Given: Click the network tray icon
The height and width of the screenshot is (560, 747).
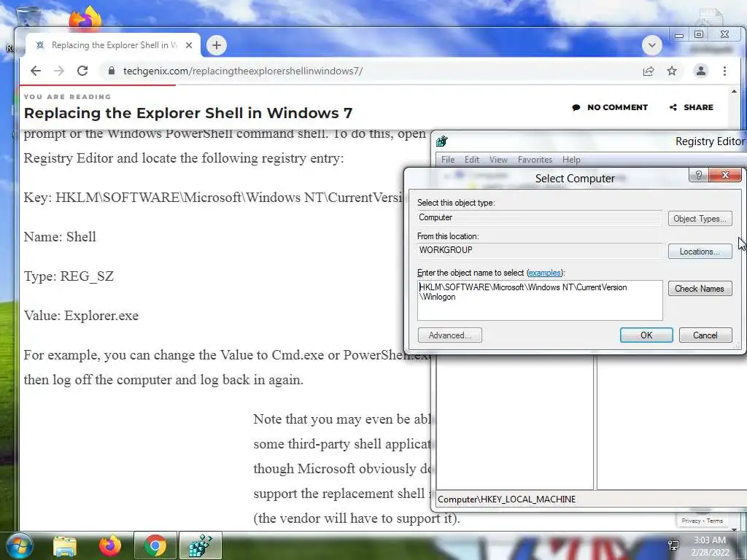Looking at the screenshot, I should [674, 545].
